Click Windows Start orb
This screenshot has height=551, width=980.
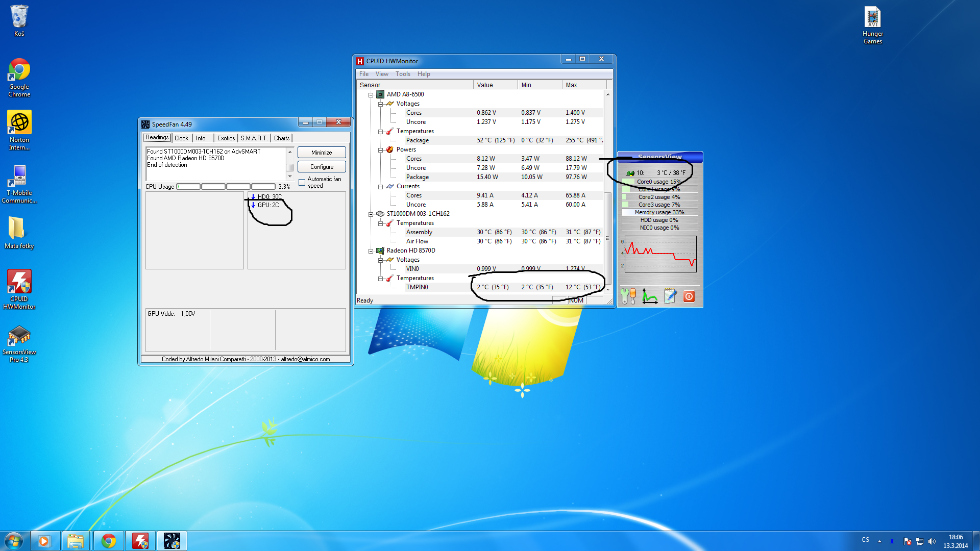point(14,541)
